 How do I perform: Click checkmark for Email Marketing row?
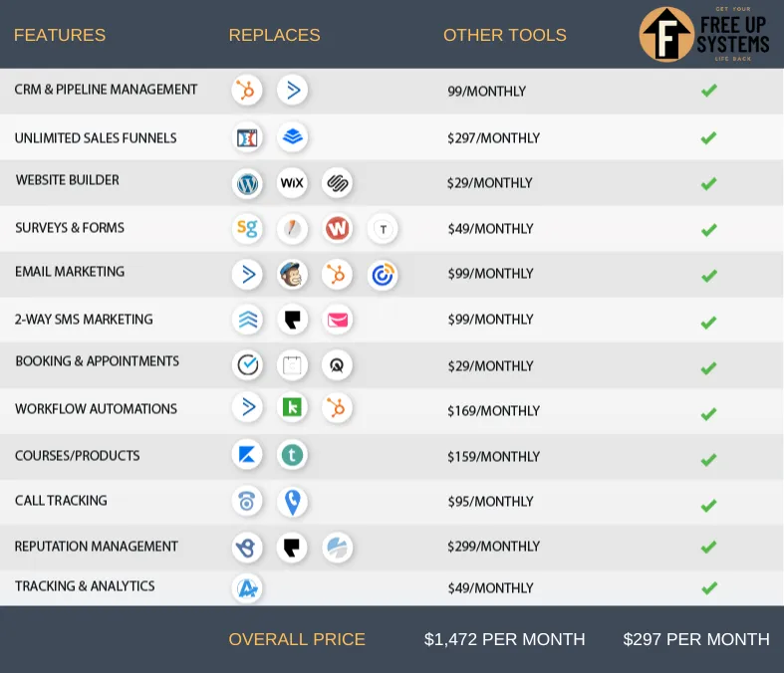[x=708, y=276]
